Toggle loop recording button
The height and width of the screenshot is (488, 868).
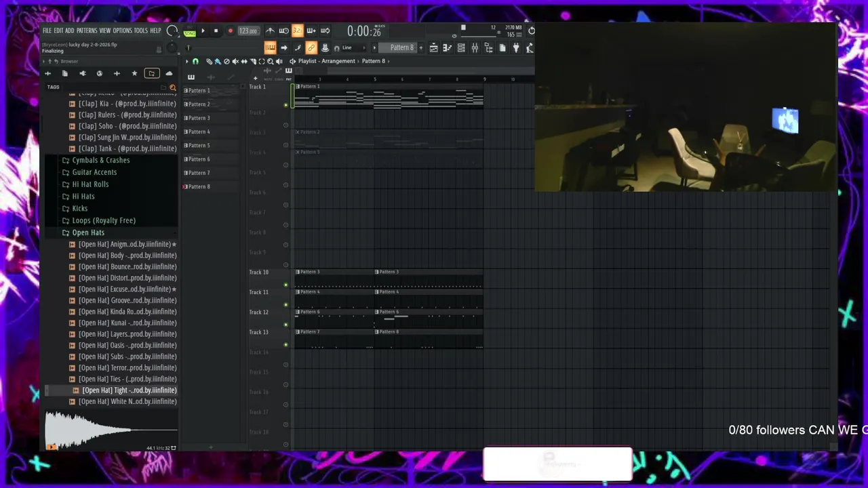tap(325, 30)
